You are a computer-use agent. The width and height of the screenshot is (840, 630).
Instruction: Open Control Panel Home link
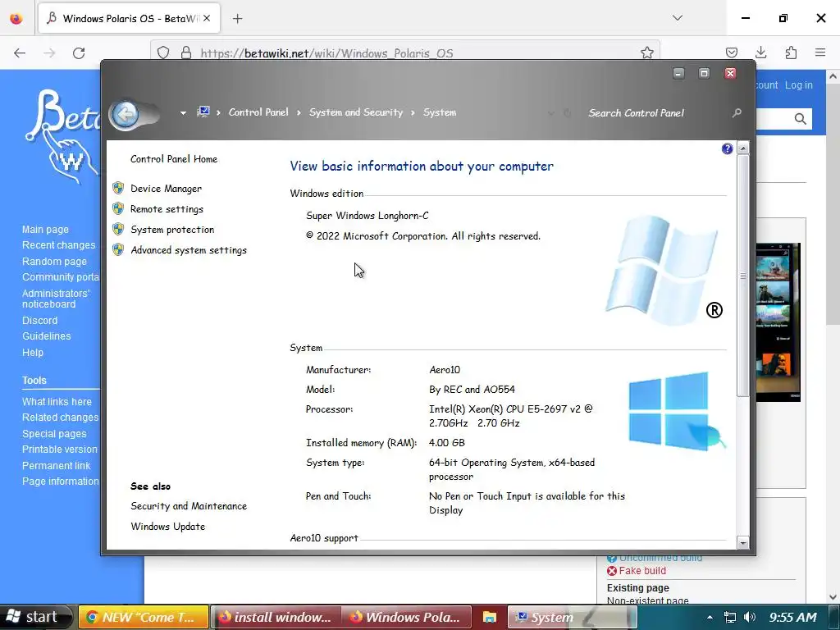click(174, 159)
